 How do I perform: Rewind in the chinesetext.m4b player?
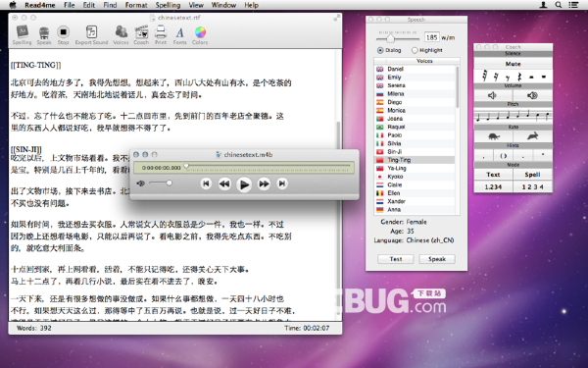224,184
